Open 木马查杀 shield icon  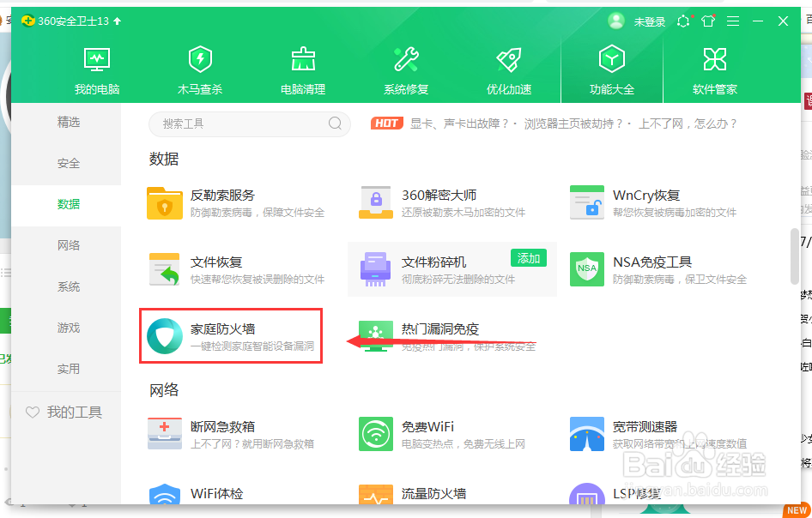point(200,59)
